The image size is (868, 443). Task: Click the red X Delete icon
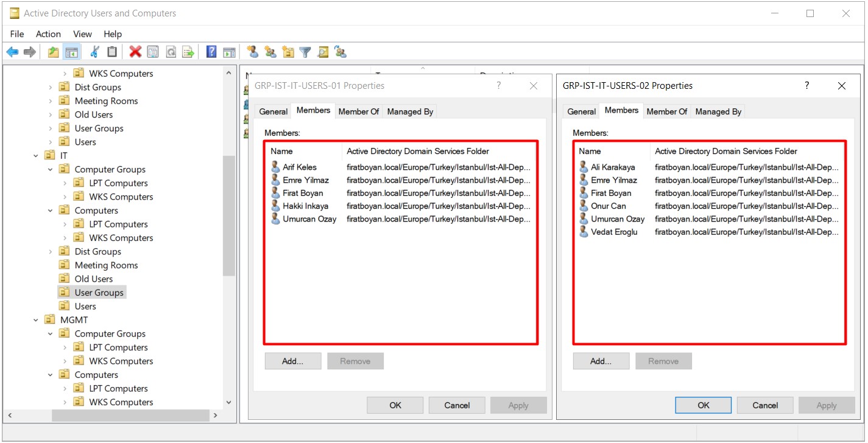coord(135,52)
